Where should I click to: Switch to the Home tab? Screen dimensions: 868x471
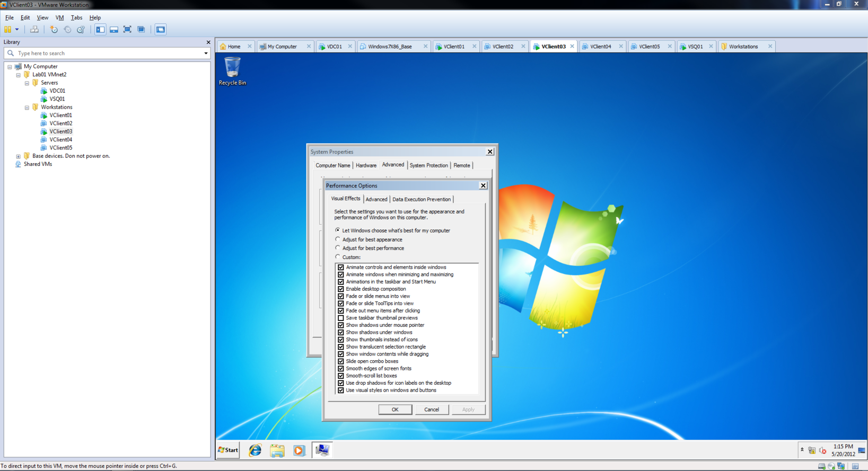[234, 47]
